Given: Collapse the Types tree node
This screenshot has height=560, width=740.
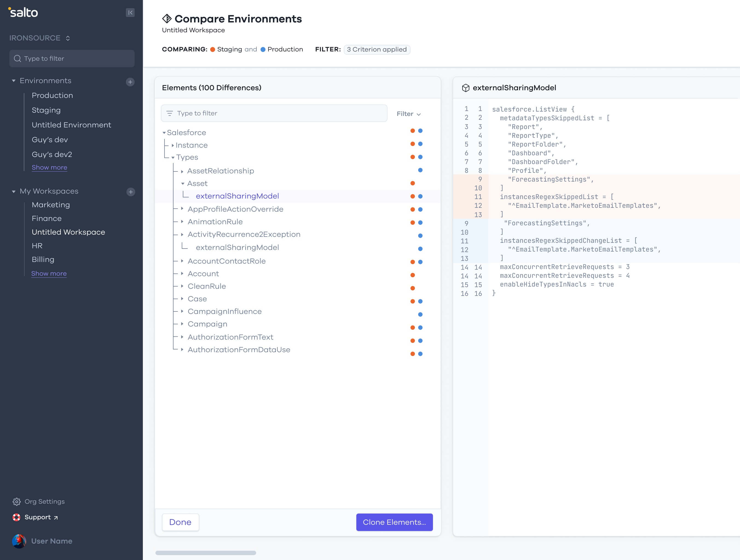Looking at the screenshot, I should 173,157.
